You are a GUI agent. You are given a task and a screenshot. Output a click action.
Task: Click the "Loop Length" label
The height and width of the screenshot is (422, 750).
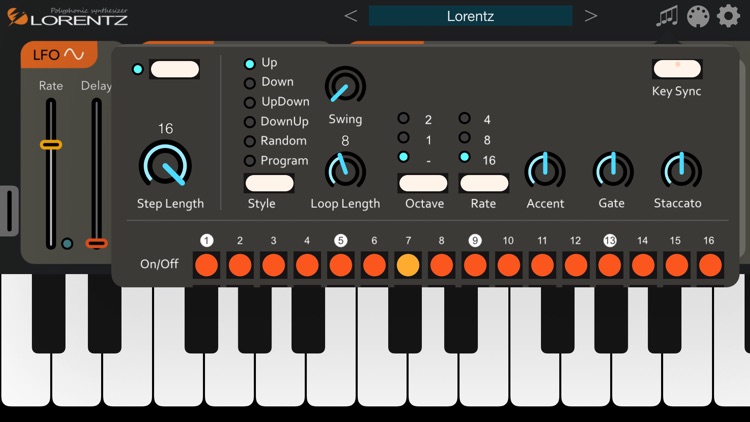[345, 203]
